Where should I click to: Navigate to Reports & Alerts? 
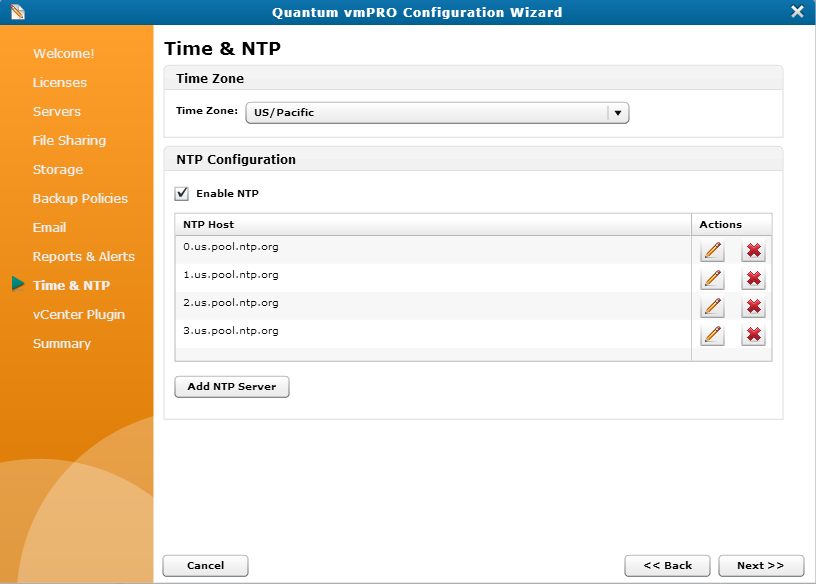(83, 256)
